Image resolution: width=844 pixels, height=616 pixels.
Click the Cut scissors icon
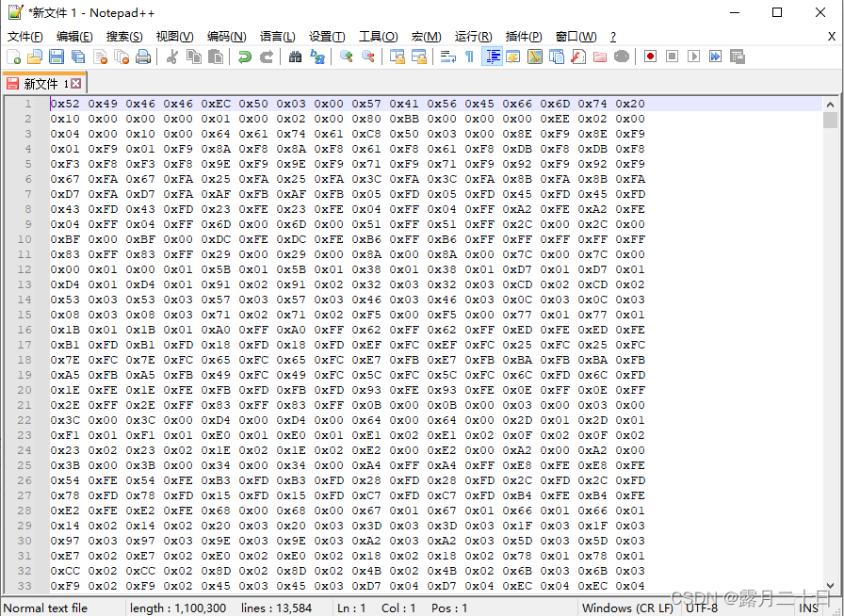click(x=172, y=57)
